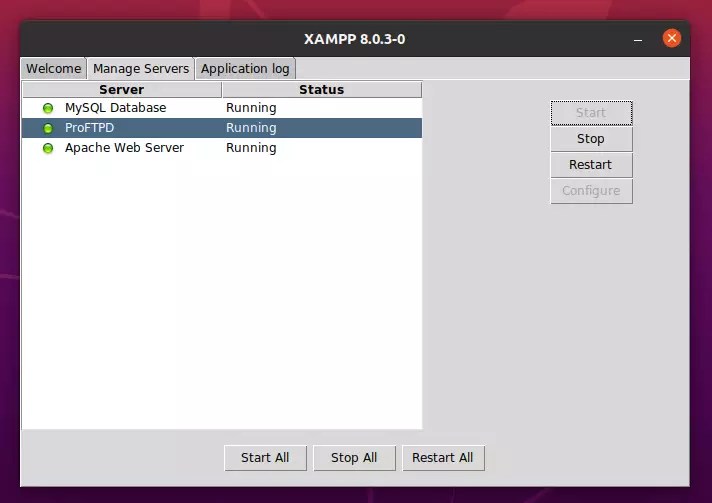Stop the selected ProFTPD server

point(591,138)
